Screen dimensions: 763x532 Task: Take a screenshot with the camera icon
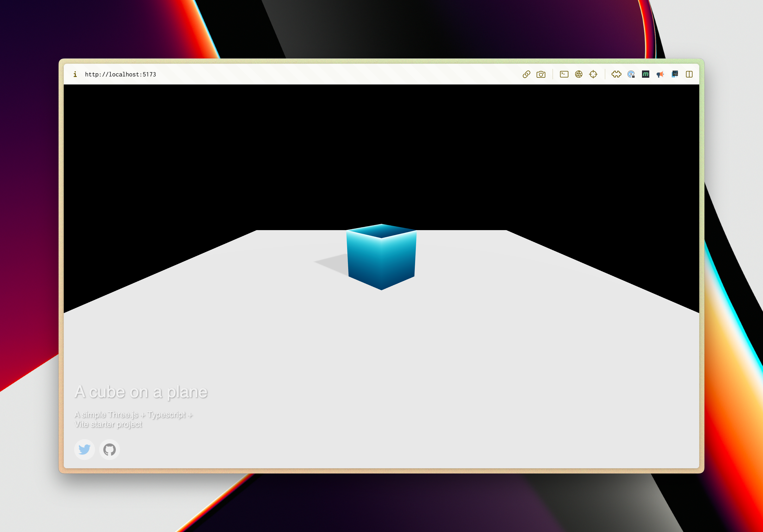[x=541, y=74]
